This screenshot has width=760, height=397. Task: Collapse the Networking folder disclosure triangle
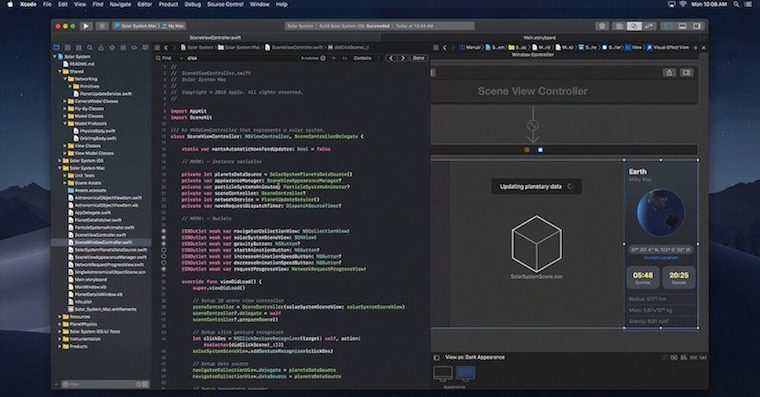coord(65,79)
